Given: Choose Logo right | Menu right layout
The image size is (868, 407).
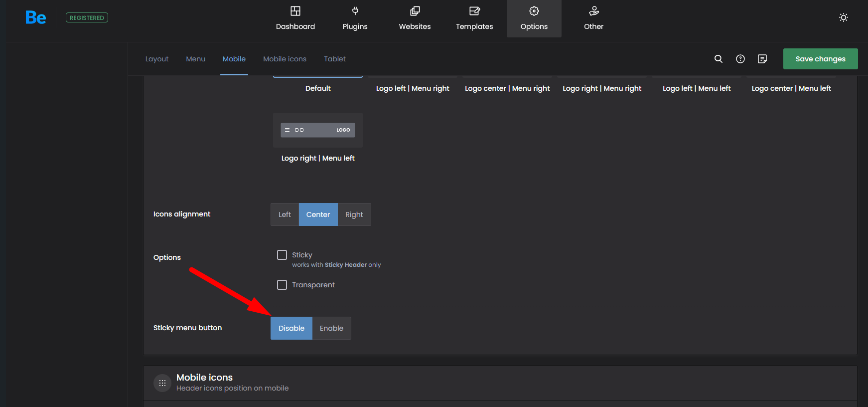Looking at the screenshot, I should click(x=602, y=88).
